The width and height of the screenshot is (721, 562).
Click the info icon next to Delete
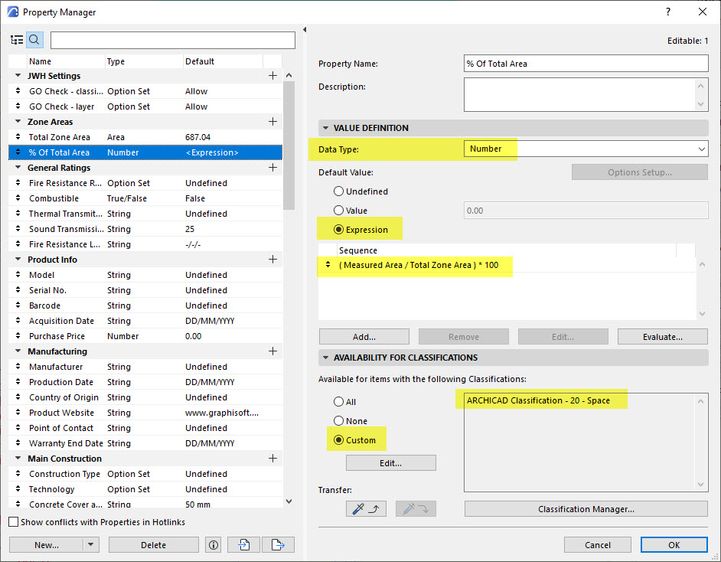point(213,545)
